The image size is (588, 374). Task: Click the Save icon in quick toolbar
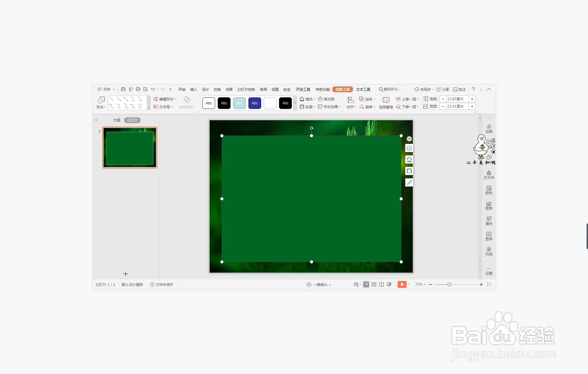pyautogui.click(x=123, y=89)
